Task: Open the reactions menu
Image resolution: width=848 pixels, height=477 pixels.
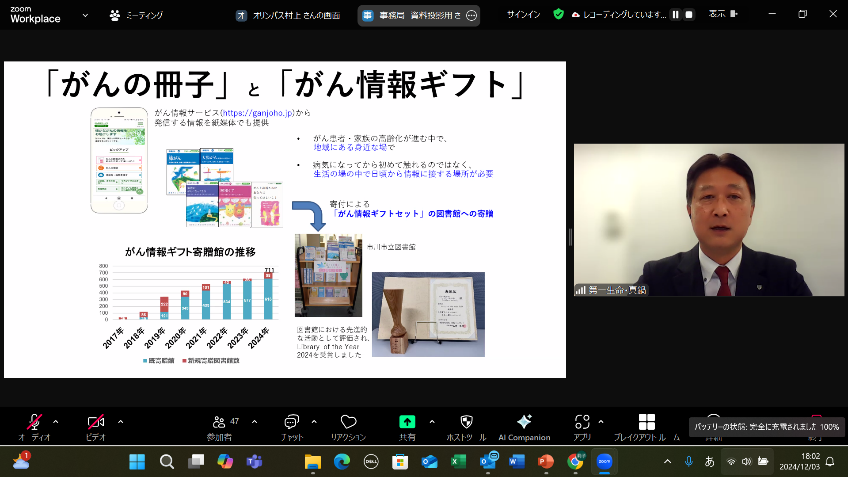Action: click(348, 423)
